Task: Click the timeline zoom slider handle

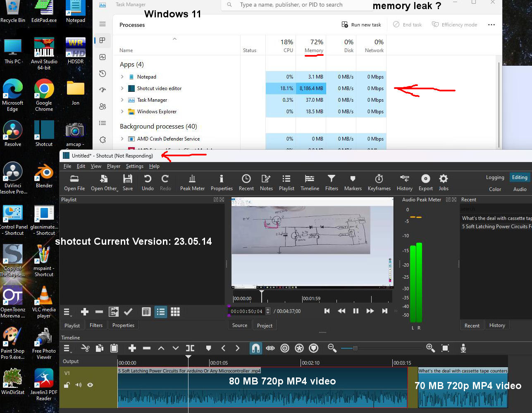Action: click(x=355, y=348)
